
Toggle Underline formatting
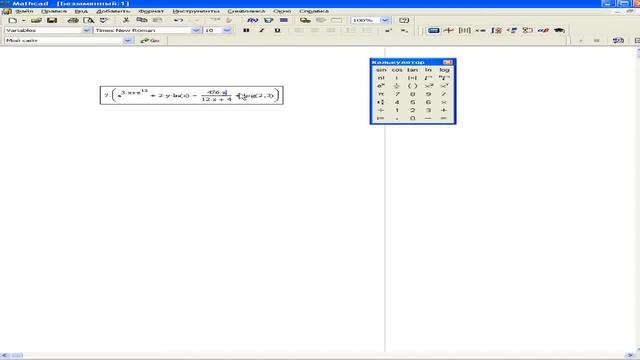coord(277,30)
